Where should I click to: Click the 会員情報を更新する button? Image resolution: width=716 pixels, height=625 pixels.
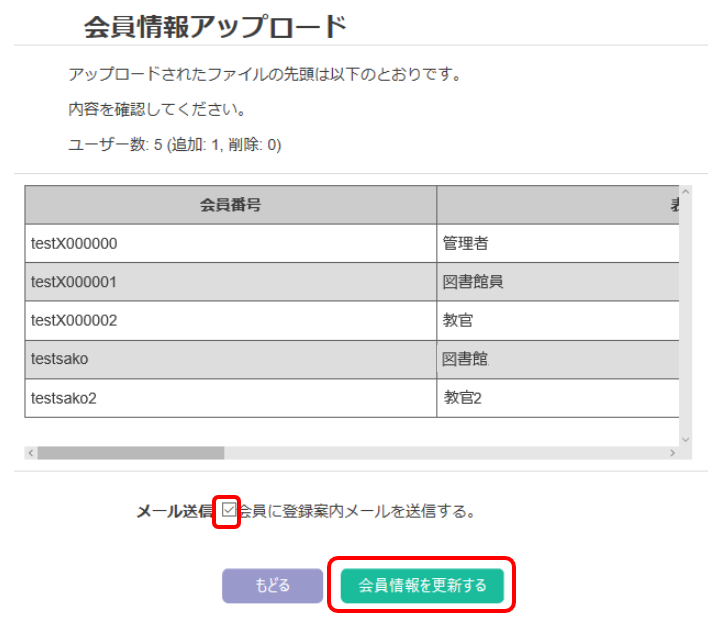click(421, 585)
